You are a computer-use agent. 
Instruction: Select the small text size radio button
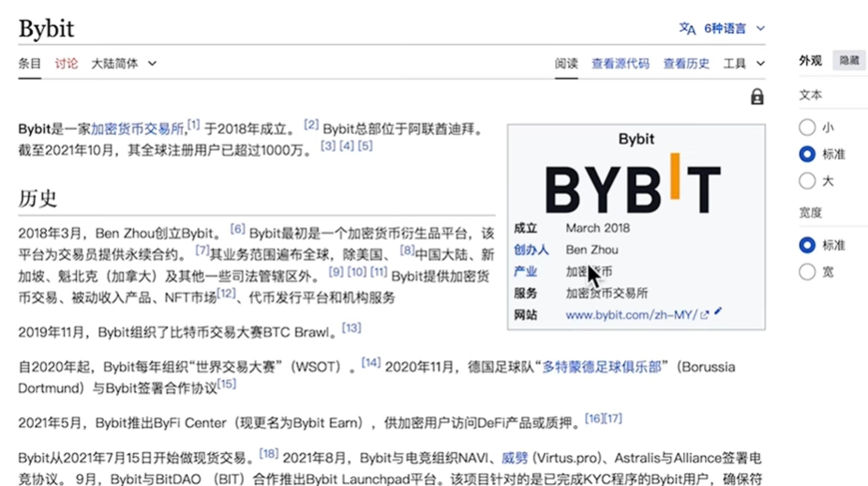pyautogui.click(x=807, y=128)
